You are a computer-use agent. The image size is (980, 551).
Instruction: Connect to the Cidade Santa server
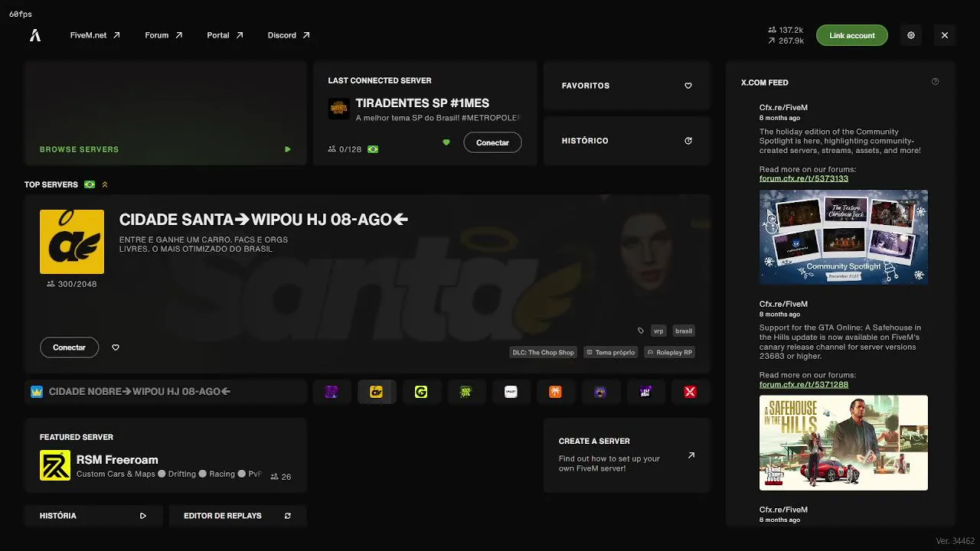pos(69,347)
